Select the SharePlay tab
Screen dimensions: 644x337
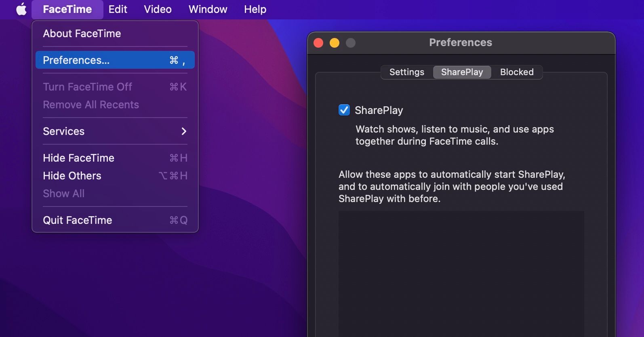(462, 72)
